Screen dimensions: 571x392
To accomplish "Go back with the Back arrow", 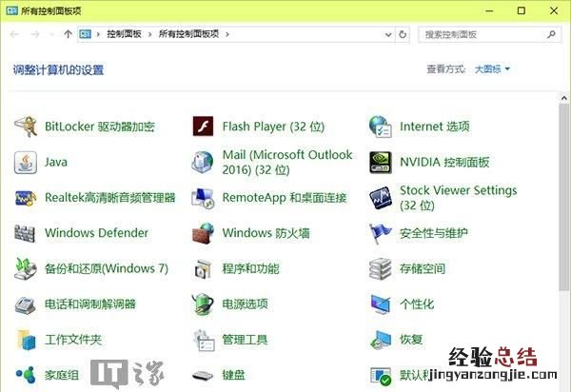I will (14, 34).
